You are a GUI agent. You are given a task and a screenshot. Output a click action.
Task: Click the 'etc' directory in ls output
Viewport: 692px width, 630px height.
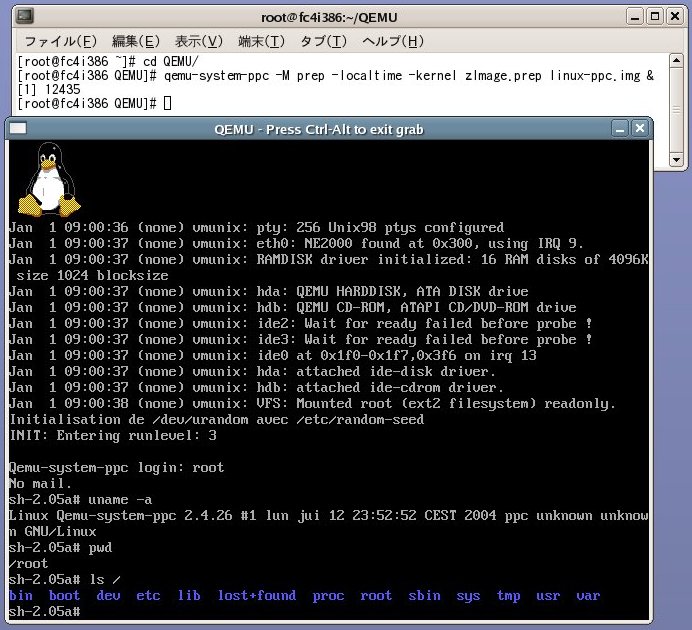(148, 596)
